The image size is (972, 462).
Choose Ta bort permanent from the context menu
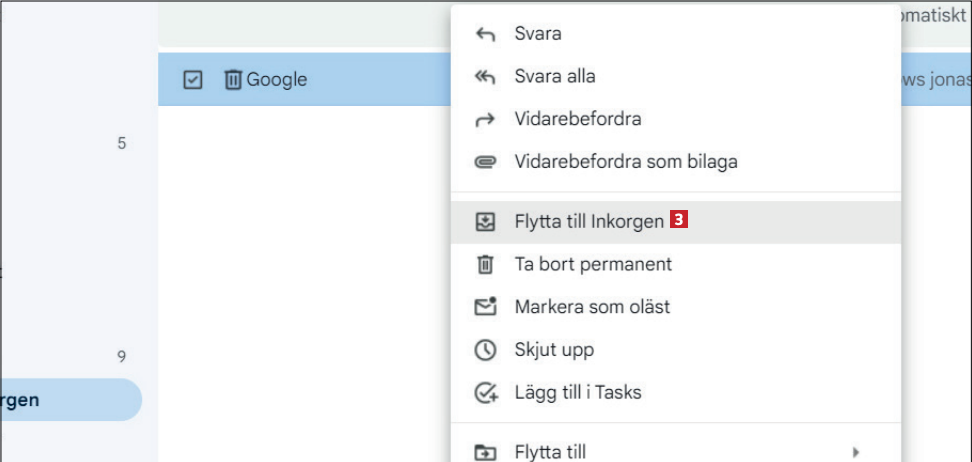pos(592,265)
